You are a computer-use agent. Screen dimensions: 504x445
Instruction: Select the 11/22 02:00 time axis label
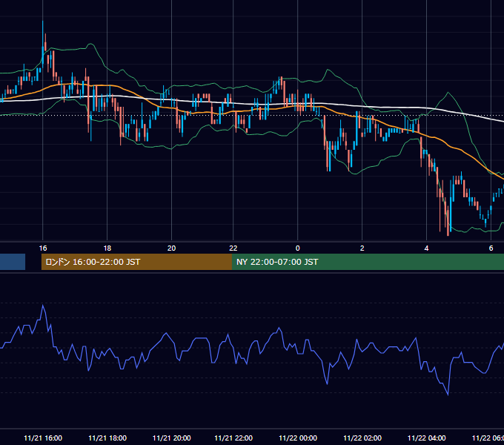(362, 438)
